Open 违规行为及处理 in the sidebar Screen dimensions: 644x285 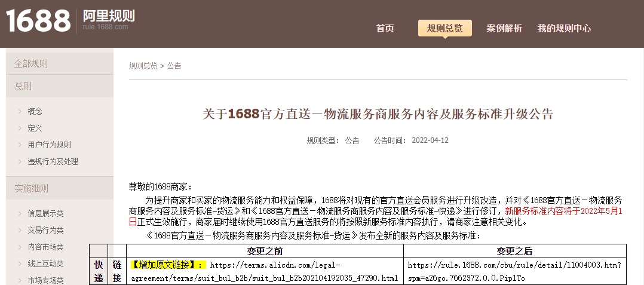click(x=53, y=162)
